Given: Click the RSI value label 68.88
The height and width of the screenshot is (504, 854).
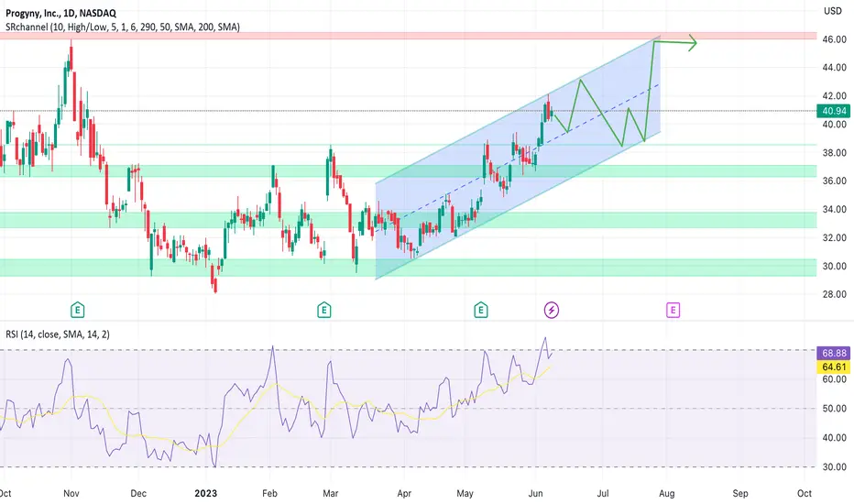Looking at the screenshot, I should tap(834, 353).
